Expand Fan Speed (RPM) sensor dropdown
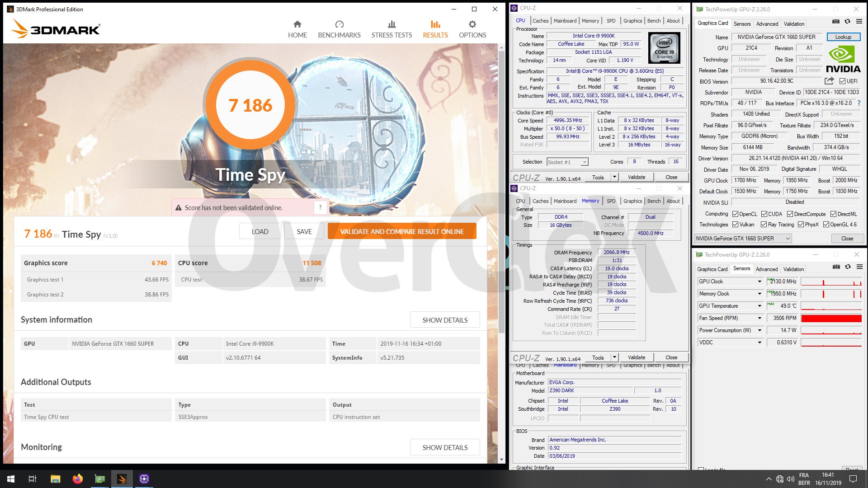868x488 pixels. coord(759,318)
